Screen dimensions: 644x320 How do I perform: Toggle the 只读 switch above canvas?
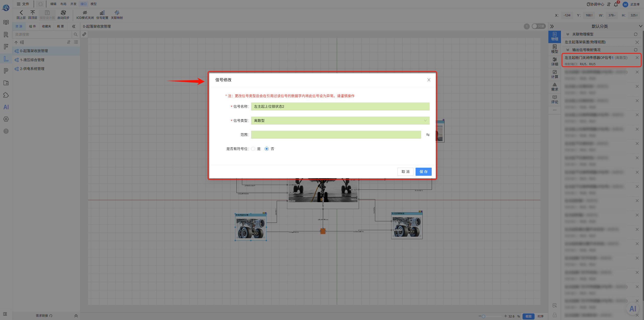(x=539, y=26)
